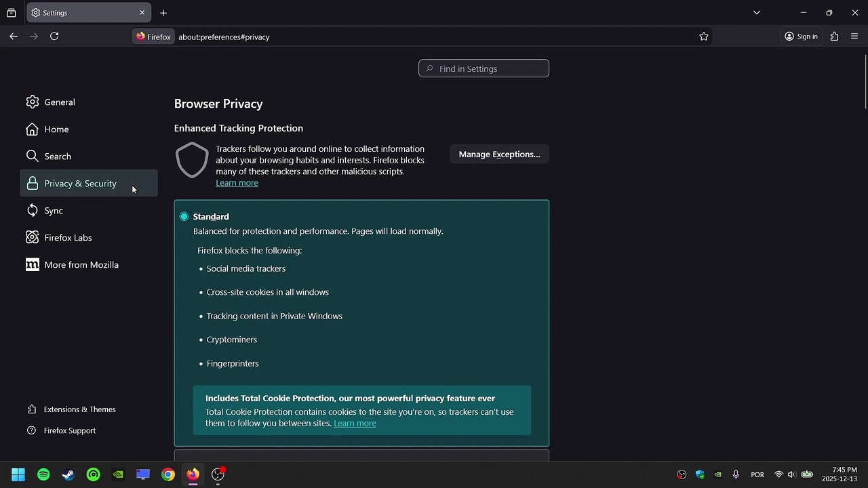Select the Standard tracking protection radio button

tap(184, 217)
